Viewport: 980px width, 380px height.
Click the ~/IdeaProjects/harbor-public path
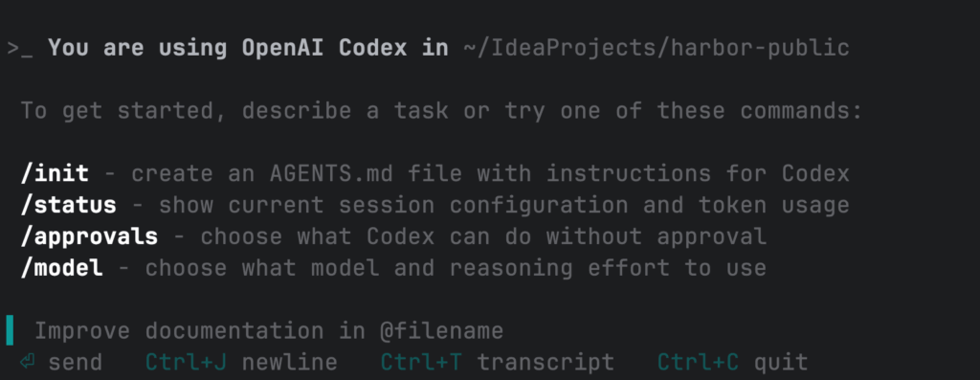pos(657,48)
